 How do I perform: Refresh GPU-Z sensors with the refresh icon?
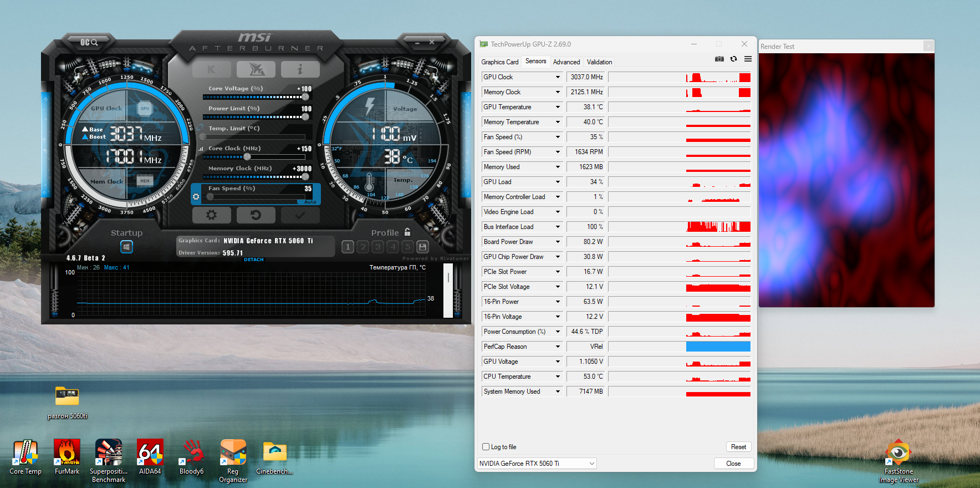tap(734, 59)
